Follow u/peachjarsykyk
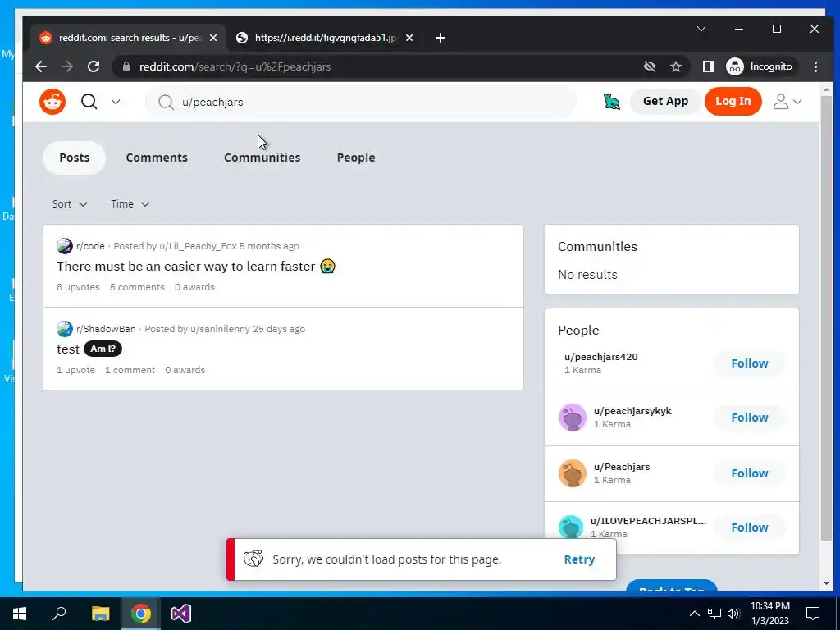 (750, 418)
